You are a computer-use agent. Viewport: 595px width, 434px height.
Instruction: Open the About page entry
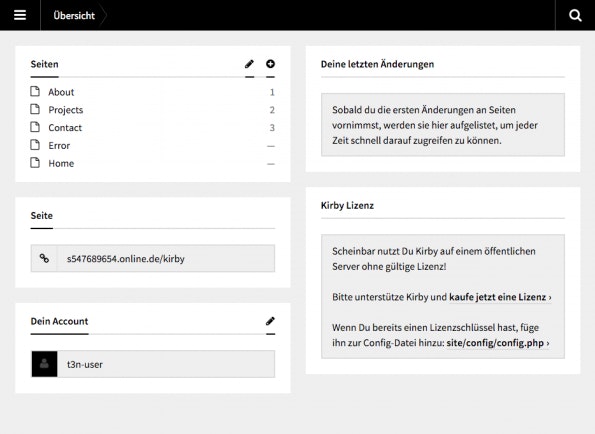tap(153, 92)
